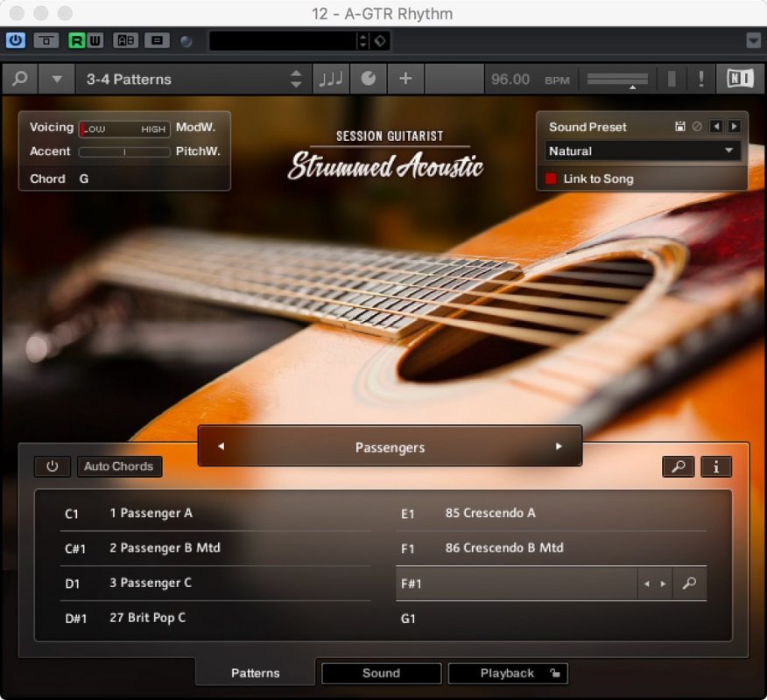Click the small blue round indicator

pos(186,41)
